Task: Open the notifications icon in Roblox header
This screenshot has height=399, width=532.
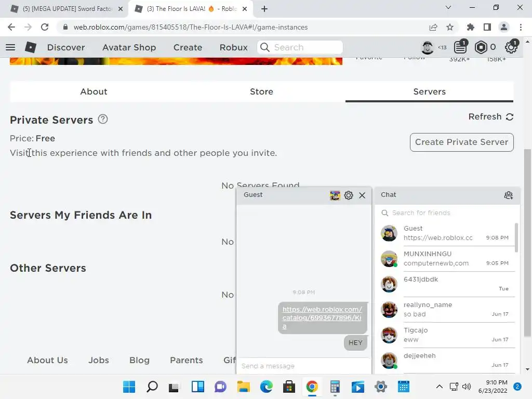Action: (x=460, y=47)
